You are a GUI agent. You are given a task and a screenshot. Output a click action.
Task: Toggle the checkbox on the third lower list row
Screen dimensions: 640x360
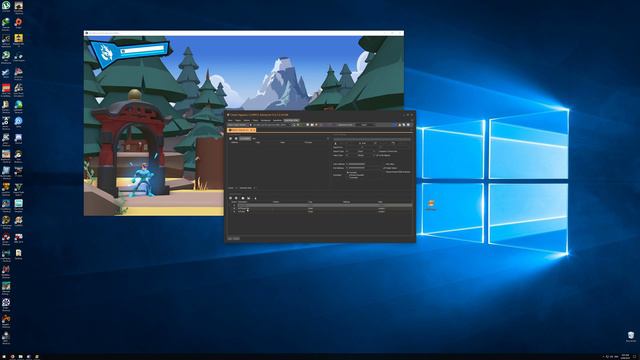tap(234, 211)
